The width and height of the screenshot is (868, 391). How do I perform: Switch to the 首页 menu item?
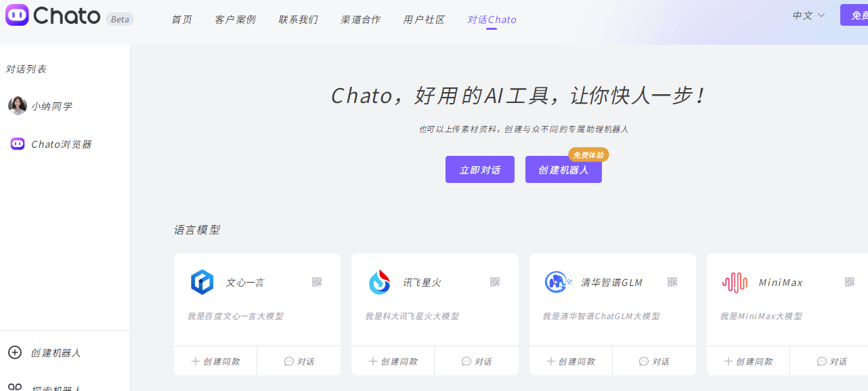[181, 19]
